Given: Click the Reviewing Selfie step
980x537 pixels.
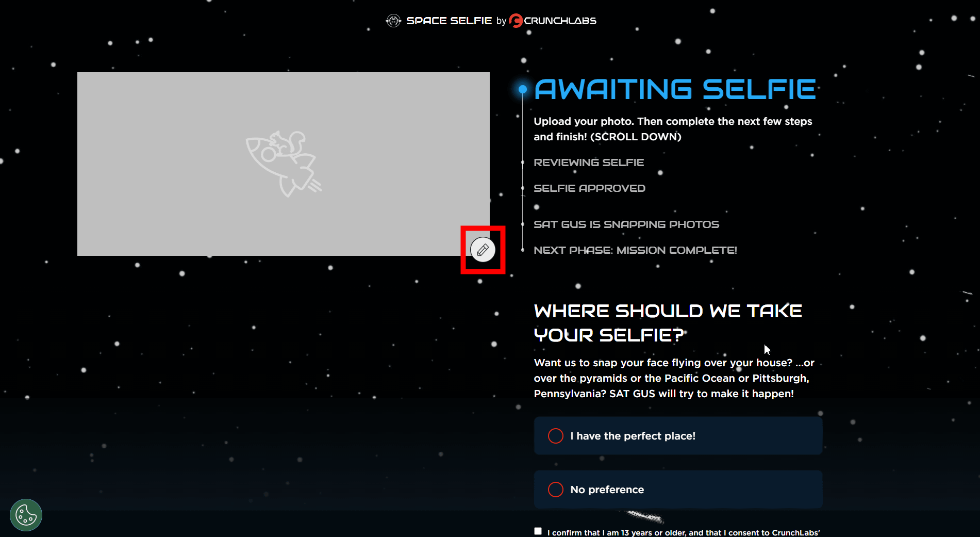Looking at the screenshot, I should pyautogui.click(x=589, y=162).
